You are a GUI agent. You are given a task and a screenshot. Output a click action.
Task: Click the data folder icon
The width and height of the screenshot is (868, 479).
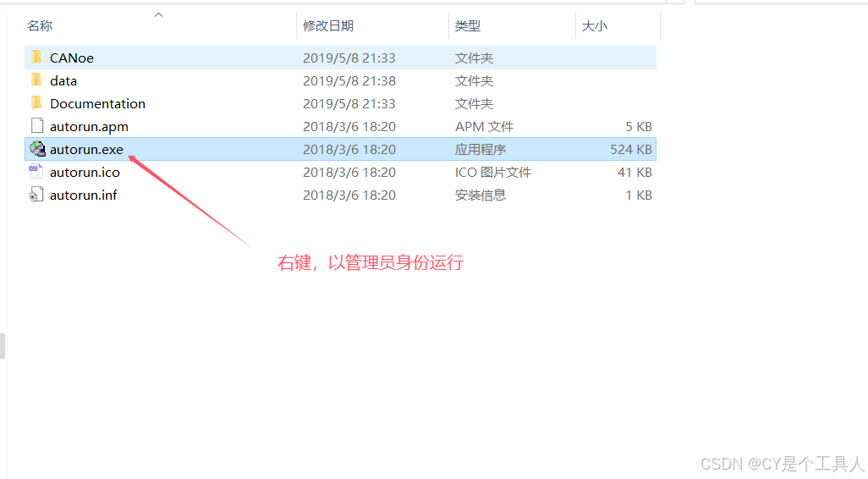click(x=36, y=80)
